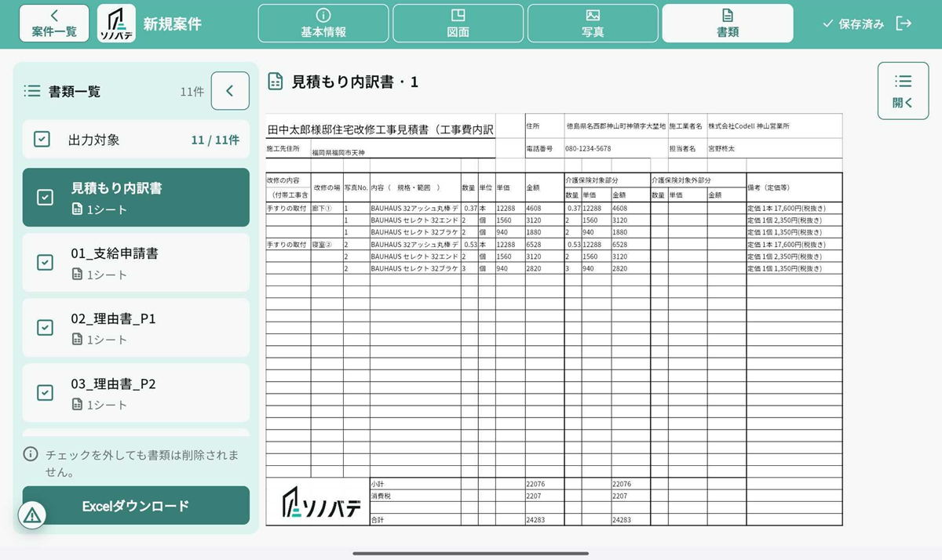Click the logout exit icon in header

(904, 24)
